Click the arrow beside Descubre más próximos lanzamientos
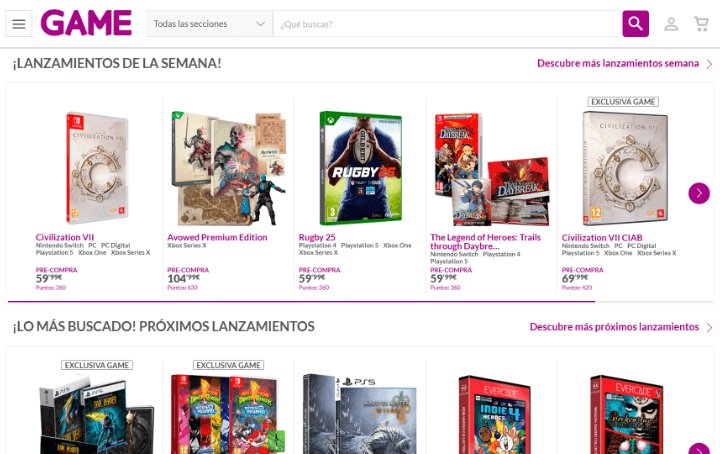Viewport: 720px width, 454px height. [709, 327]
